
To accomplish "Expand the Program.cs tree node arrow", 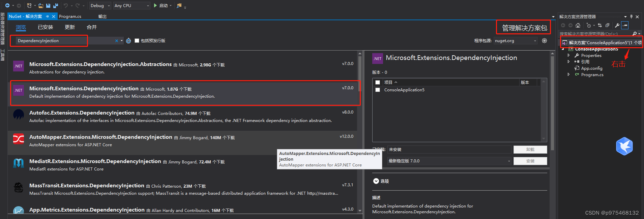I will click(569, 74).
